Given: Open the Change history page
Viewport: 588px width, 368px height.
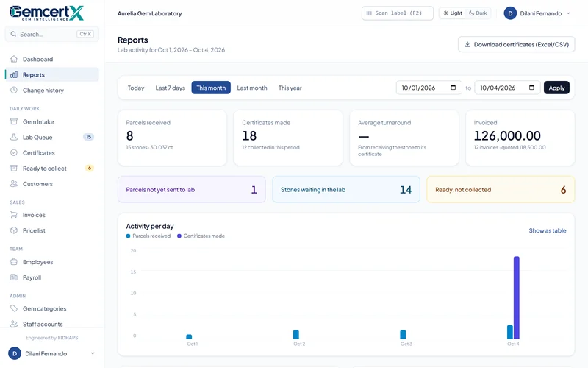Looking at the screenshot, I should (52, 90).
